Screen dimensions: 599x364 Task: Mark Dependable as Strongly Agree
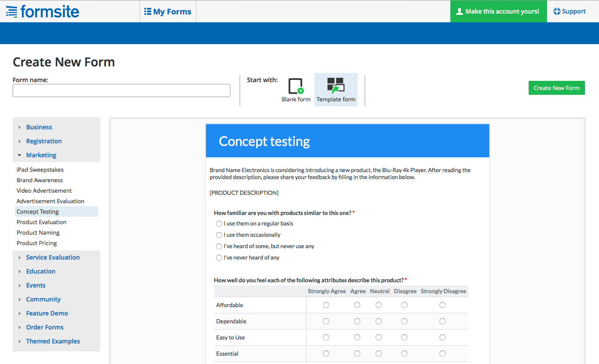pos(326,321)
